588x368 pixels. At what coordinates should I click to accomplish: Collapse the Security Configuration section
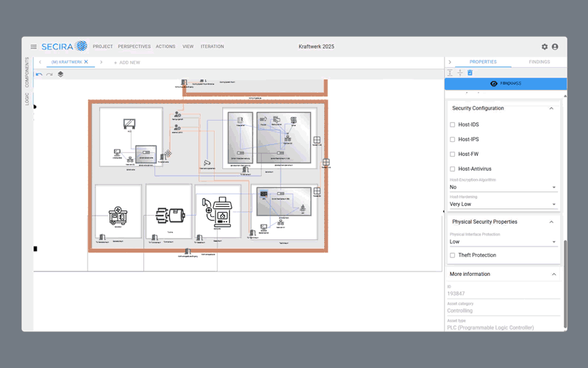click(x=551, y=108)
